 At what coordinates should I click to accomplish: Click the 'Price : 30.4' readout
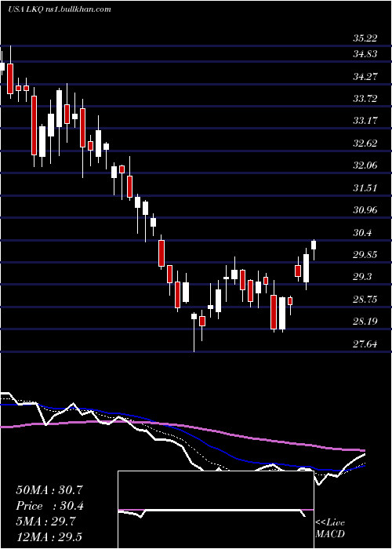coord(50,506)
